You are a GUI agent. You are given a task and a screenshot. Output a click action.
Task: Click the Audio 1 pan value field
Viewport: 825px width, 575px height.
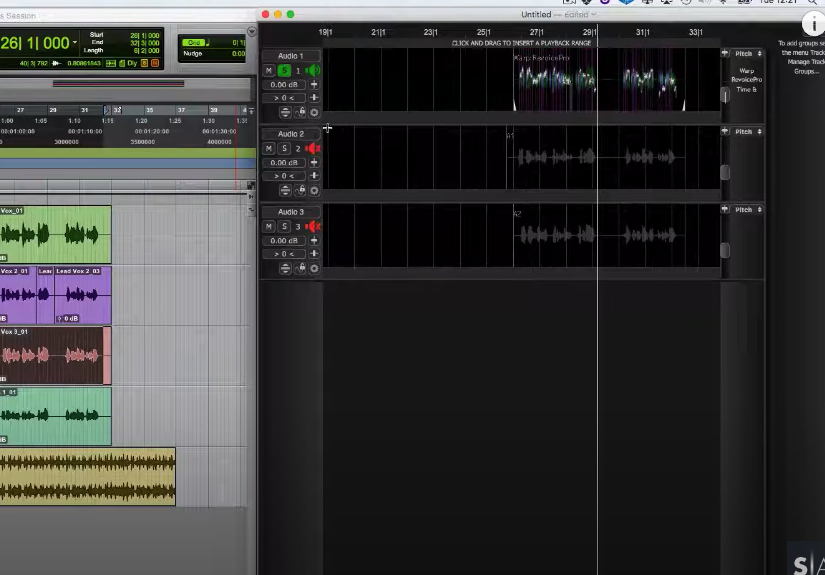[284, 98]
